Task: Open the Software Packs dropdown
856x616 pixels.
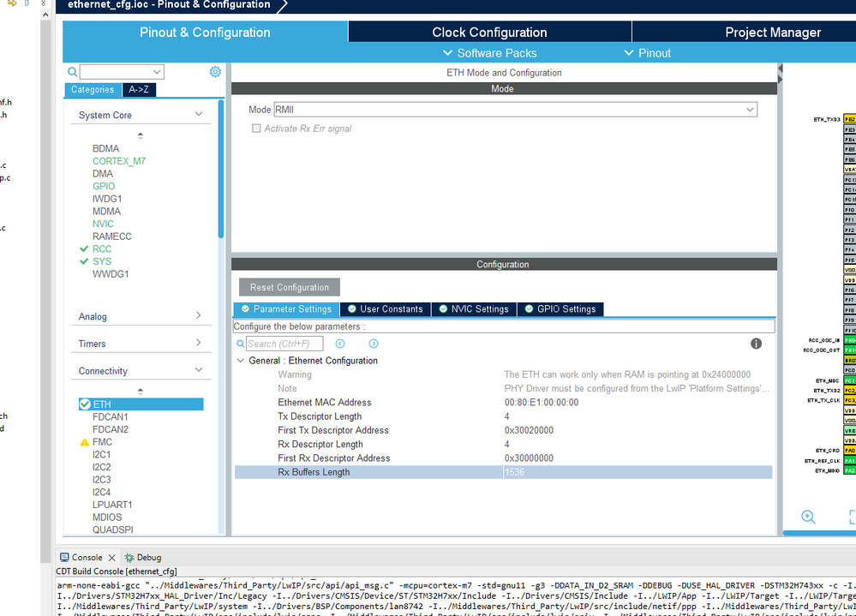Action: [489, 53]
